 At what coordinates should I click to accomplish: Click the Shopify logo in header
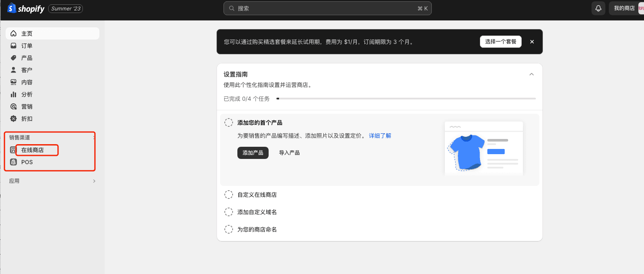tap(26, 8)
